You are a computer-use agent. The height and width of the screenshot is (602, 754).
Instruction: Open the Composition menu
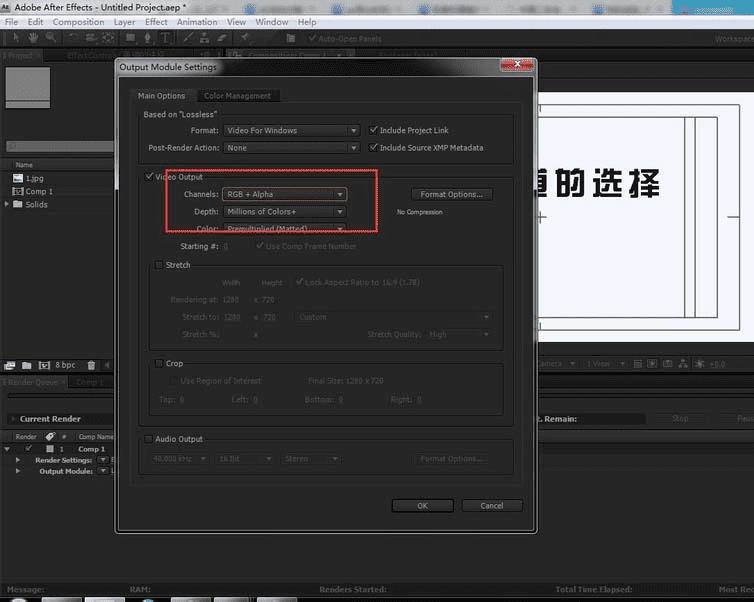pos(78,21)
